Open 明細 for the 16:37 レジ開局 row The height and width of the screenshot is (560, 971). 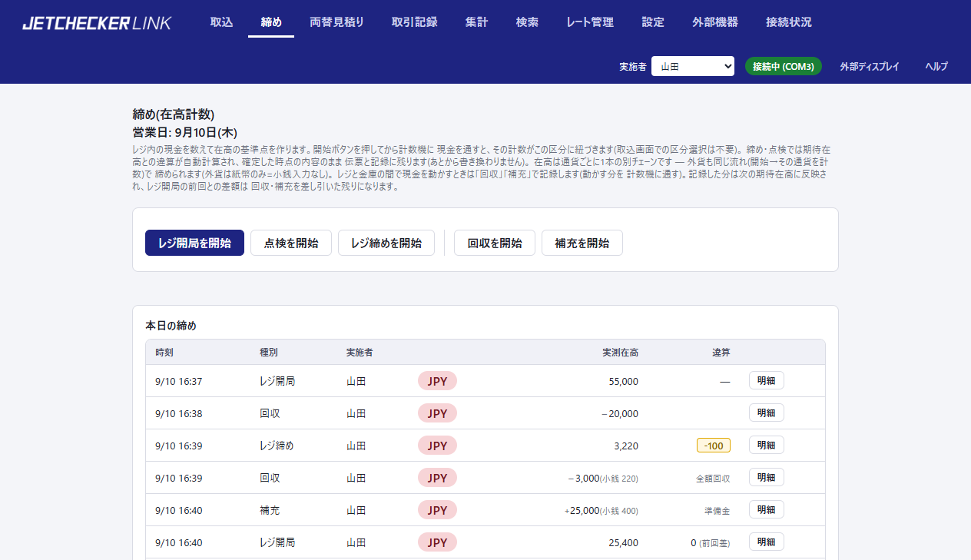767,381
